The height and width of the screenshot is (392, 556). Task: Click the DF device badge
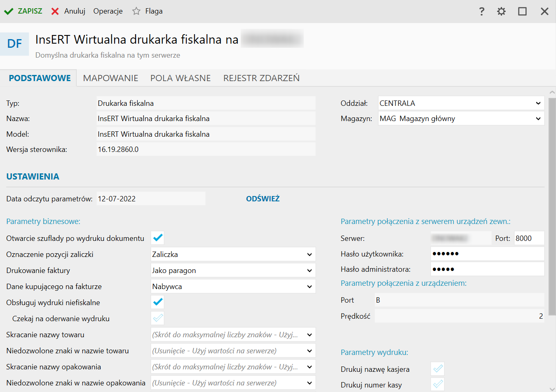coord(14,44)
